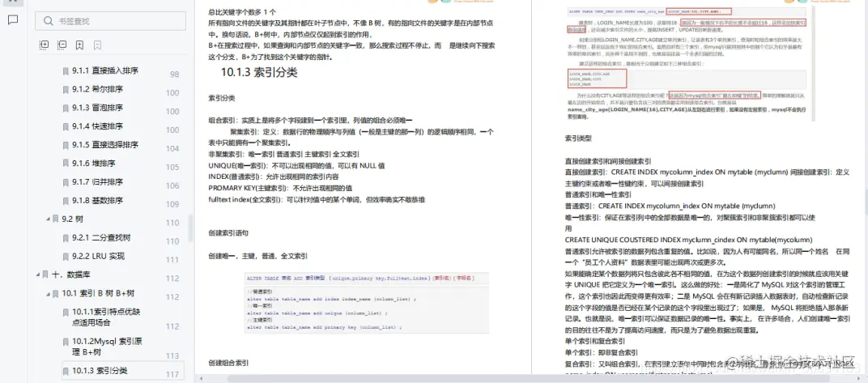Click the add bookmark icon
The width and height of the screenshot is (868, 383).
click(x=79, y=45)
